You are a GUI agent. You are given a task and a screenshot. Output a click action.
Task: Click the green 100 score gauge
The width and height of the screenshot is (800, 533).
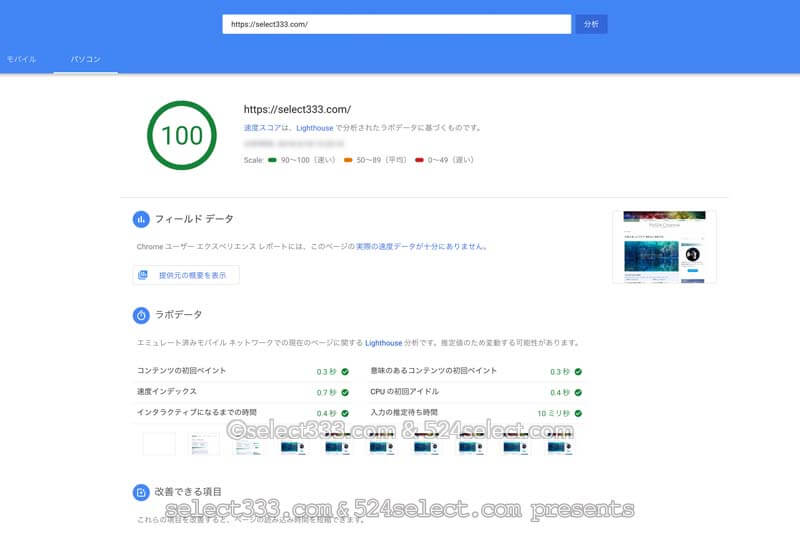[x=181, y=135]
